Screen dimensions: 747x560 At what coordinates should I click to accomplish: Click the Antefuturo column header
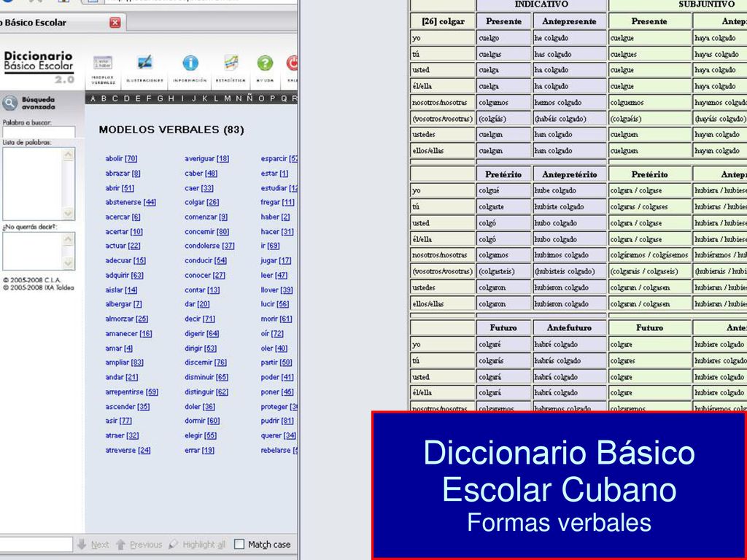569,327
